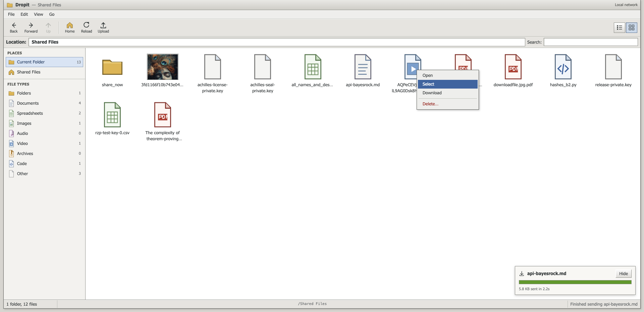644x312 pixels.
Task: Select downloadfile.jpg.pdf PDF icon
Action: 513,67
